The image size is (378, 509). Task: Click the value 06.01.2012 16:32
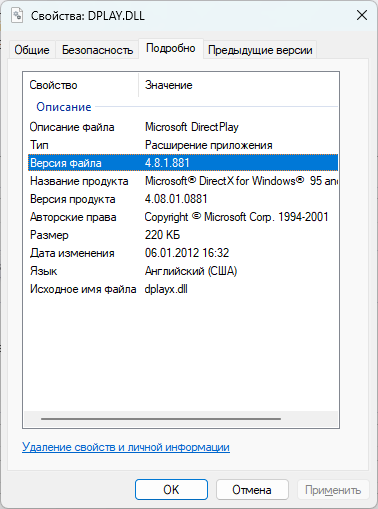[x=187, y=253]
